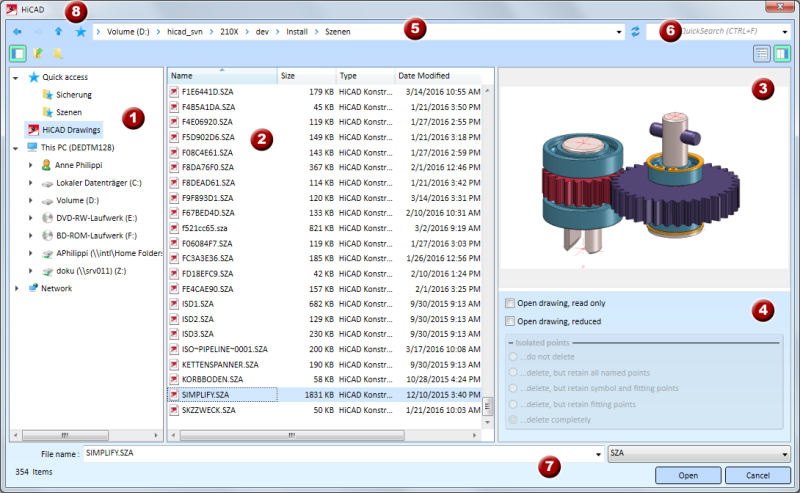Enable Open drawing, reduced

510,321
